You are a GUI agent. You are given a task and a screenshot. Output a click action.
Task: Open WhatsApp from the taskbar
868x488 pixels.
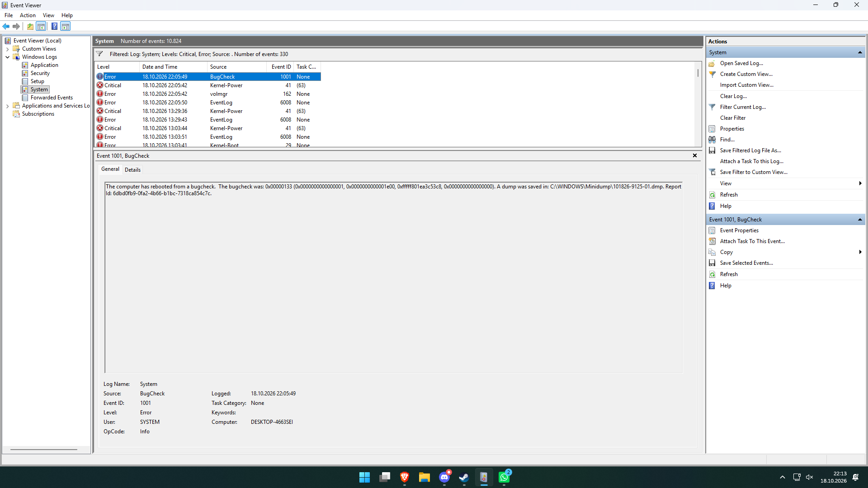[x=504, y=477]
